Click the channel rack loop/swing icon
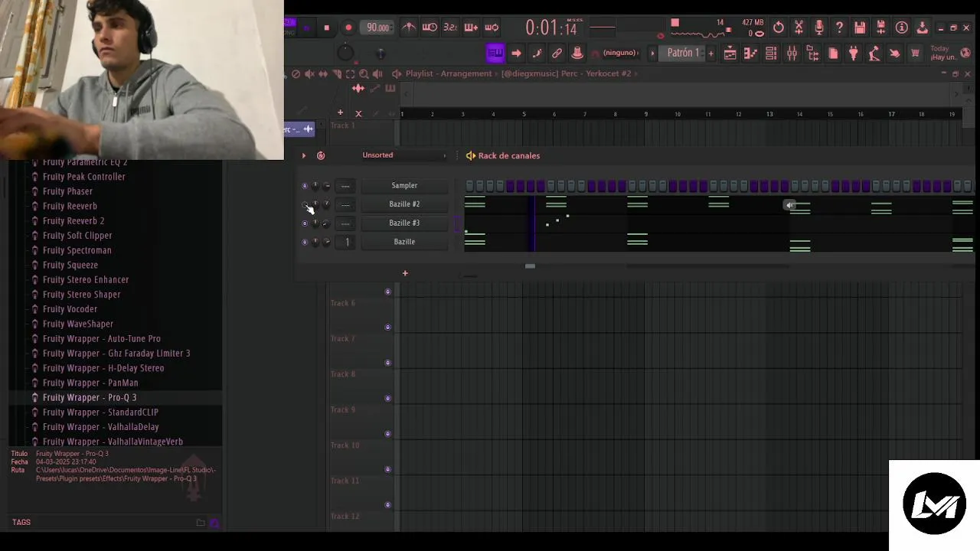Screen dimensions: 980x551 tap(321, 155)
